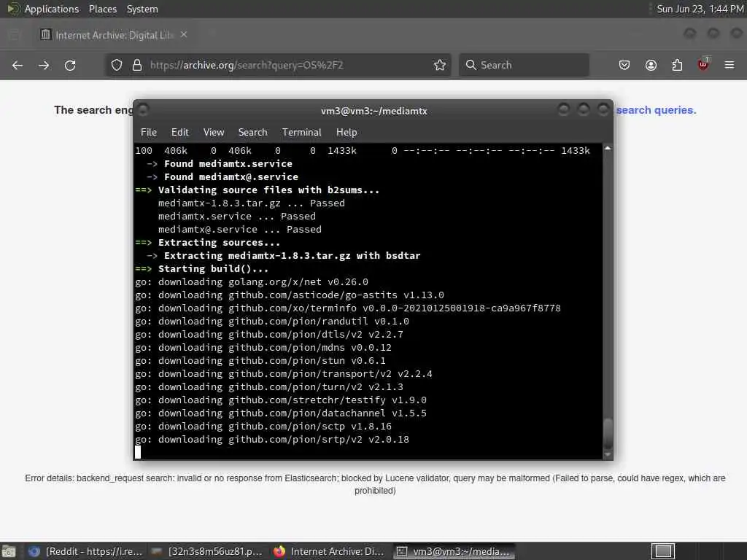Follow the 'search queries.' link

coord(656,110)
